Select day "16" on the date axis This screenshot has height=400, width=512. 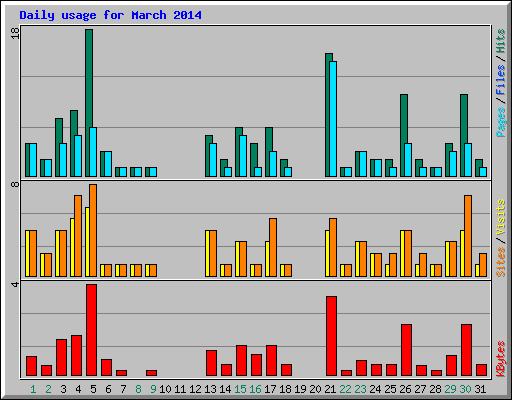(x=255, y=389)
